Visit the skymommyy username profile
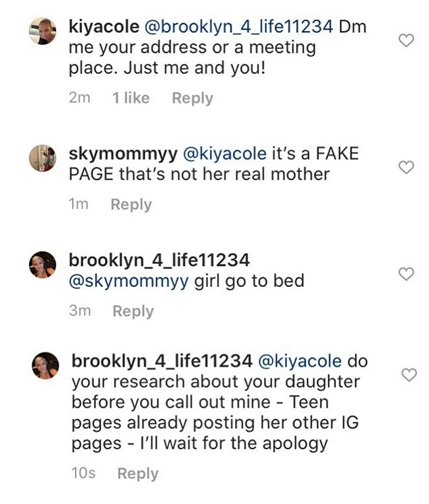The image size is (429, 504). (x=123, y=154)
